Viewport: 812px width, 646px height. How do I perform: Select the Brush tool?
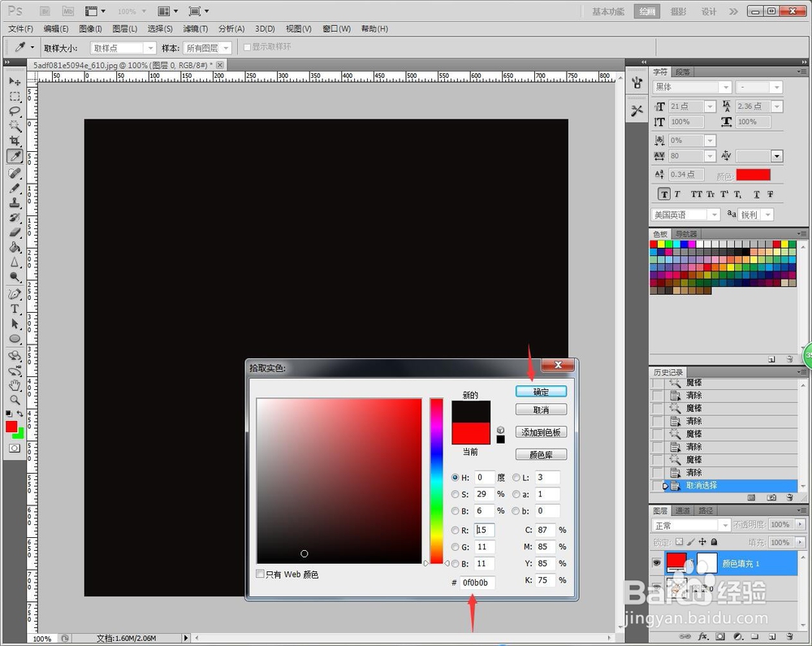pos(15,188)
